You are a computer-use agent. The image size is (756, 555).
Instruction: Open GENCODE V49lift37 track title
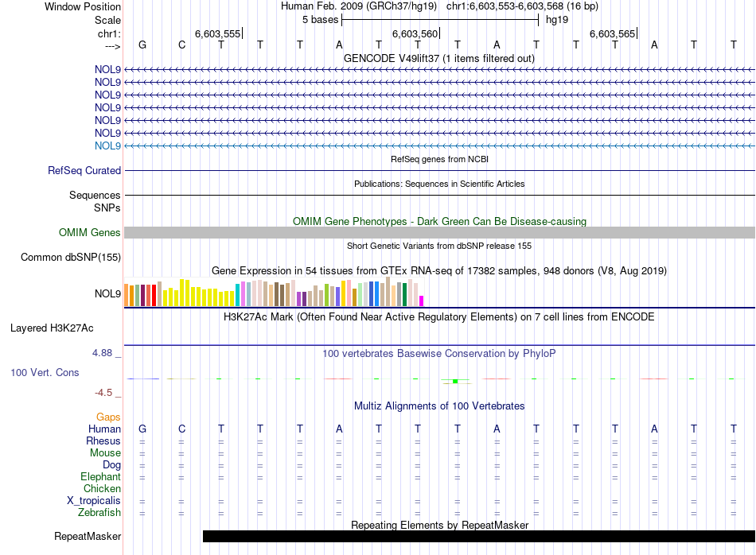click(438, 58)
